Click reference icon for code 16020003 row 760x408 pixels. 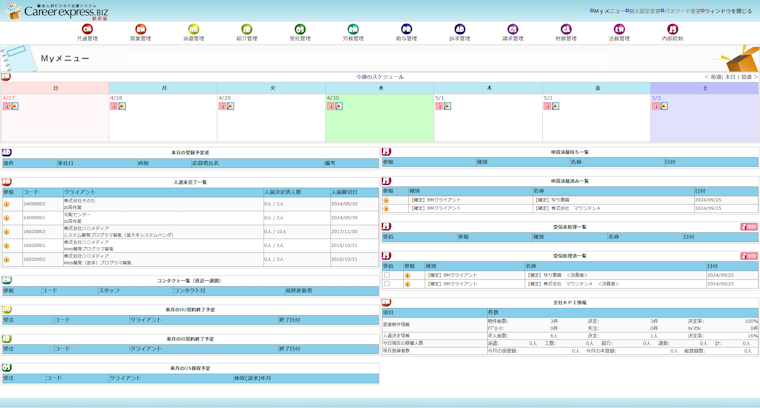(x=7, y=232)
